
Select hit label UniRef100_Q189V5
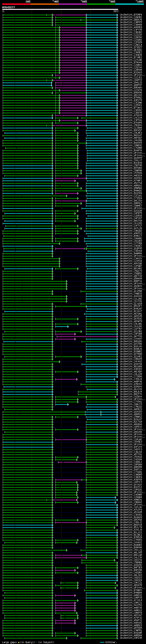[131, 158]
